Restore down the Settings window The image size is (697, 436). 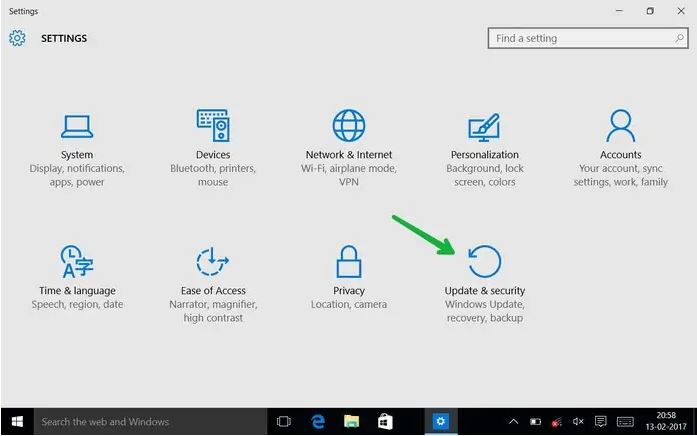(x=650, y=11)
